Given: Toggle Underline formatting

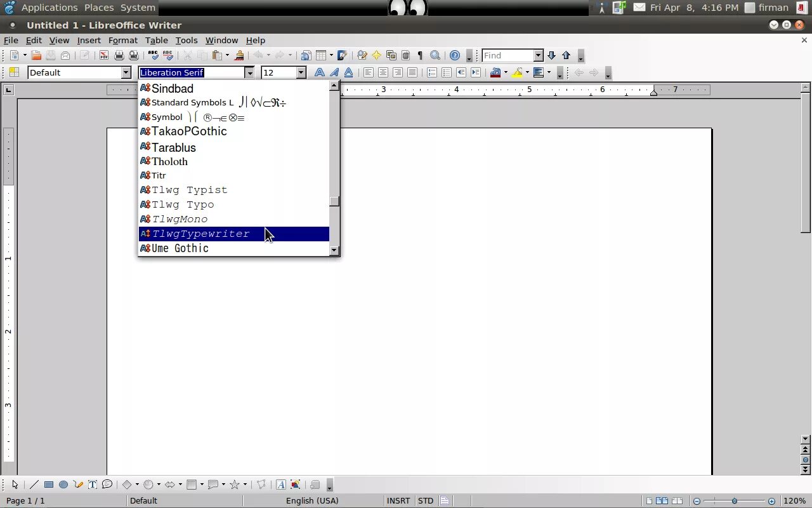Looking at the screenshot, I should coord(349,72).
